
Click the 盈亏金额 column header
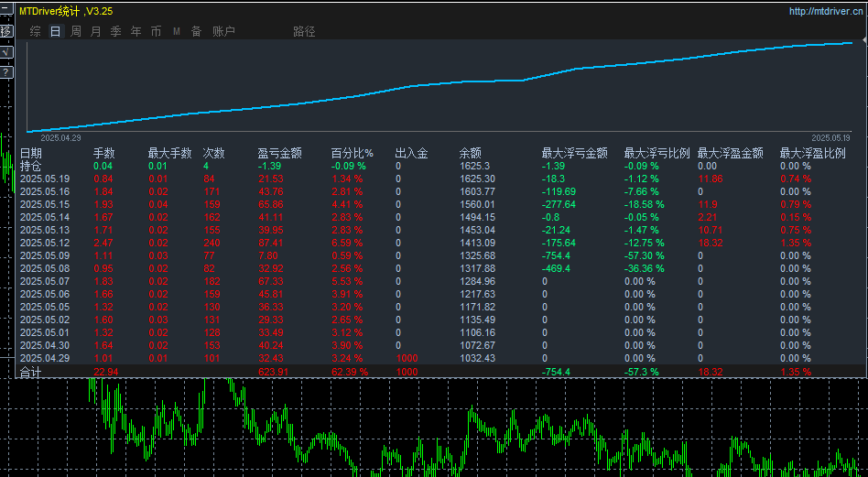pos(279,153)
